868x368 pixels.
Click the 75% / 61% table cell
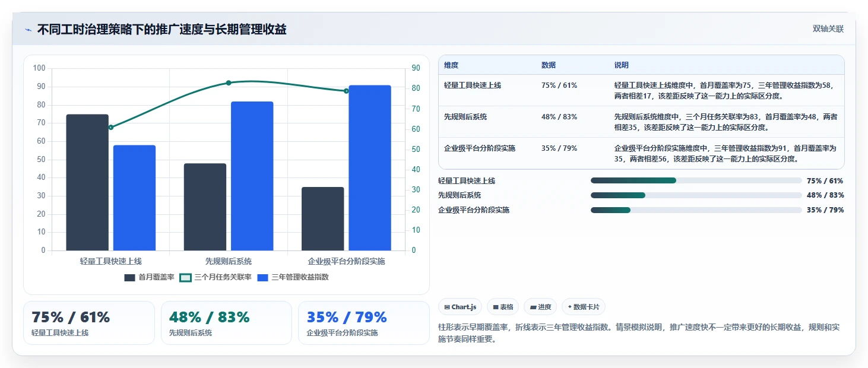pos(559,85)
